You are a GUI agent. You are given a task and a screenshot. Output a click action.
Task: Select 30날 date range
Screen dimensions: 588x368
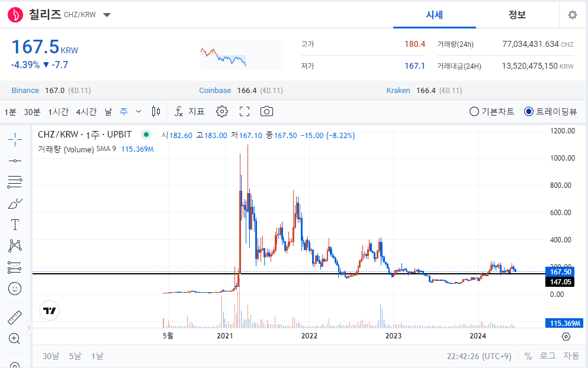(50, 356)
